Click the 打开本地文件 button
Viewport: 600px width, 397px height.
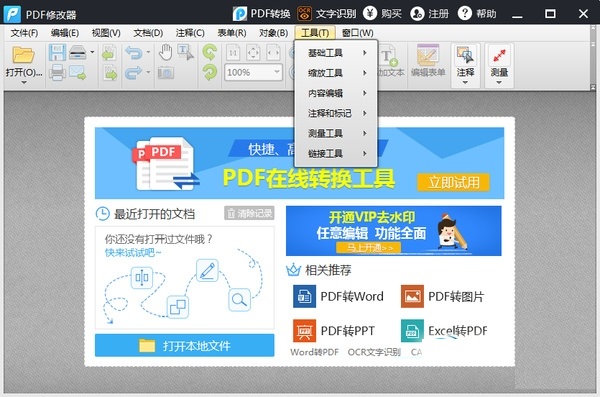[184, 346]
